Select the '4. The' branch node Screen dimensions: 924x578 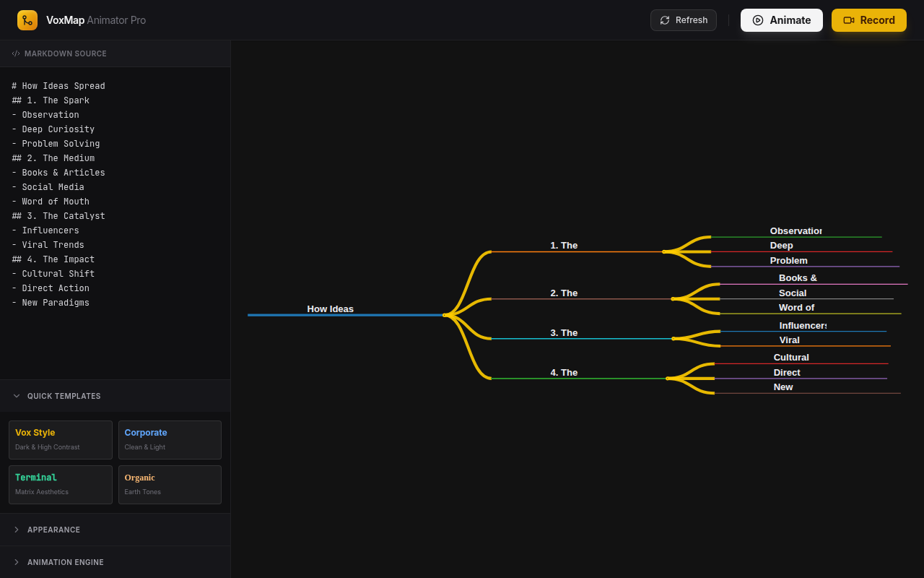click(564, 373)
